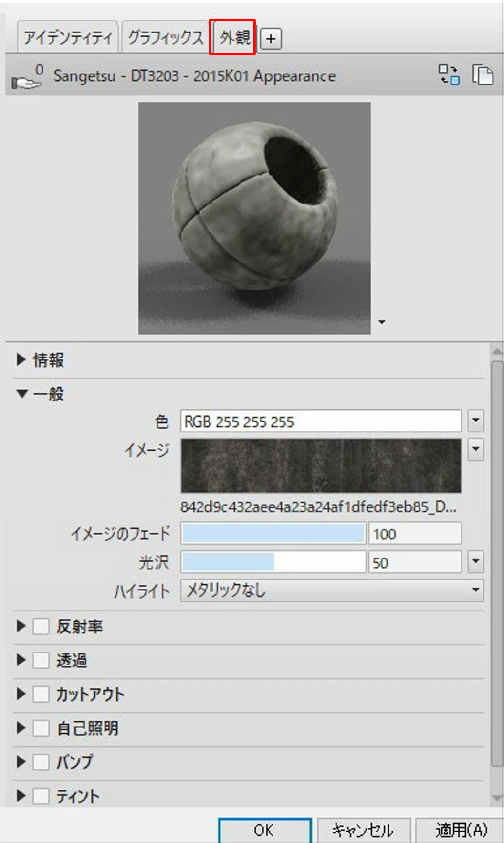Image resolution: width=504 pixels, height=843 pixels.
Task: Open the ハイライト dropdown メタリックなし
Action: tap(332, 590)
